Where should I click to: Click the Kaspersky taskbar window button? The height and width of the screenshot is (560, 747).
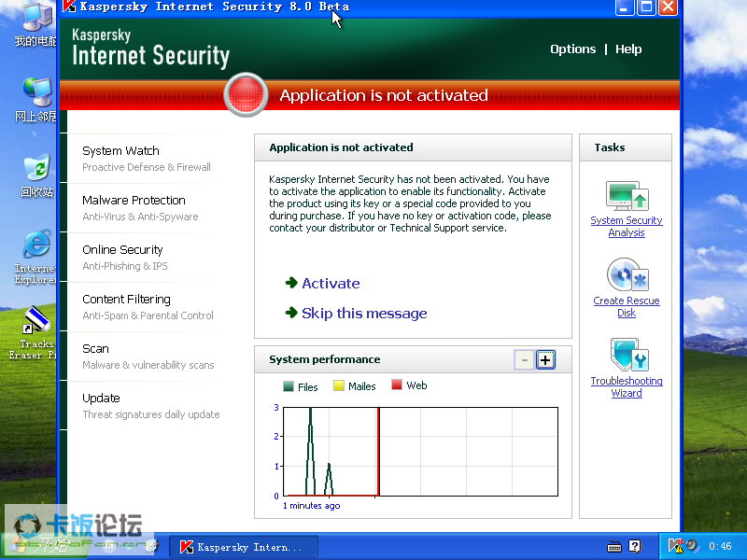[x=244, y=547]
